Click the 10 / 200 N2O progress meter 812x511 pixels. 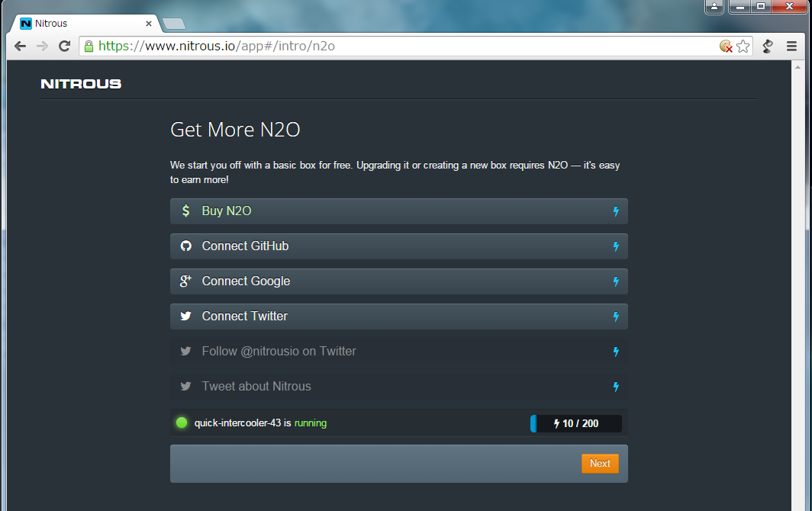(576, 423)
